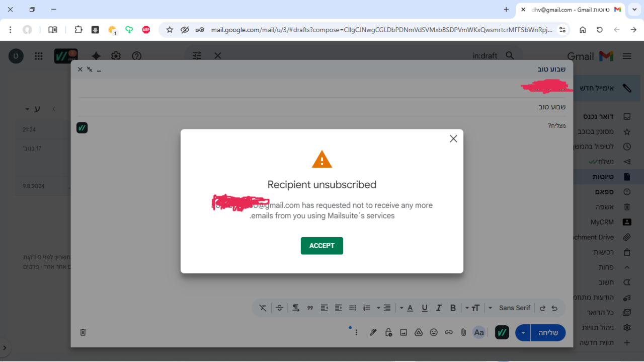This screenshot has height=362, width=644.
Task: Open Gmail support help icon
Action: click(136, 56)
